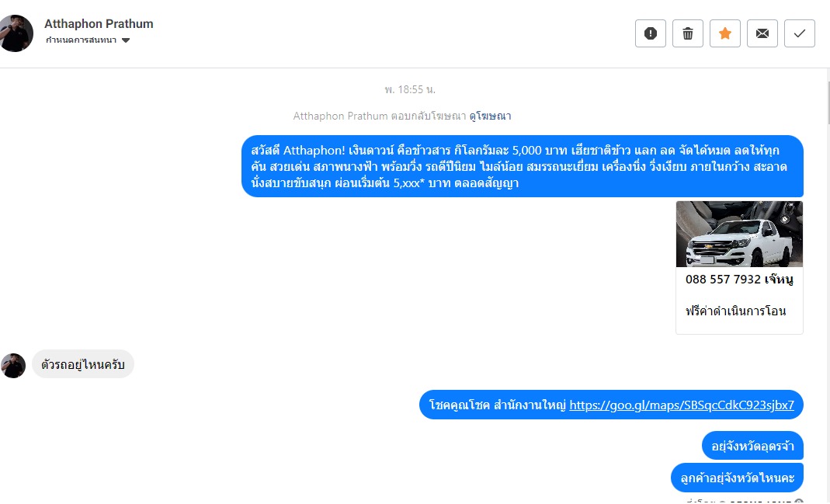Open the goo.gl maps link in message

click(x=682, y=405)
